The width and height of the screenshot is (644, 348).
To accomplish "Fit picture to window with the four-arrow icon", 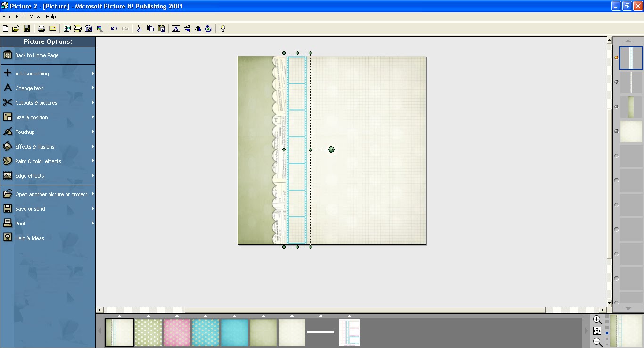I will pos(597,331).
